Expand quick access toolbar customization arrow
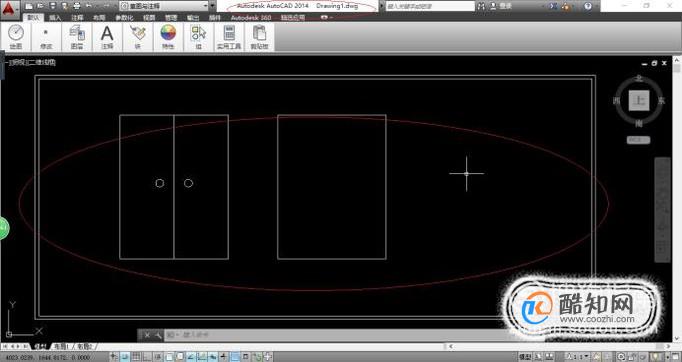 (x=212, y=6)
